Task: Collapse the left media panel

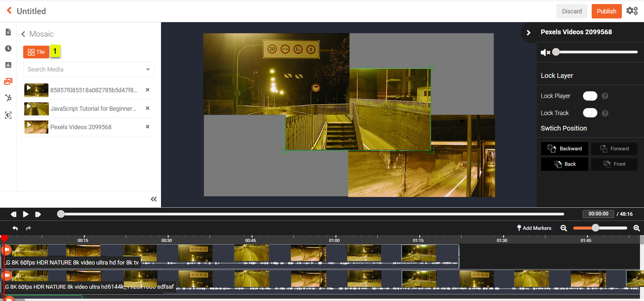Action: [154, 199]
